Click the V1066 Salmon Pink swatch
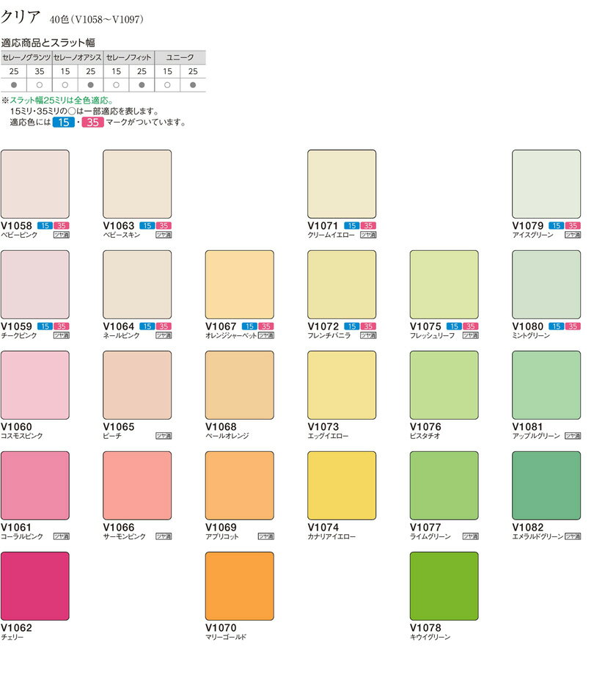 click(137, 485)
